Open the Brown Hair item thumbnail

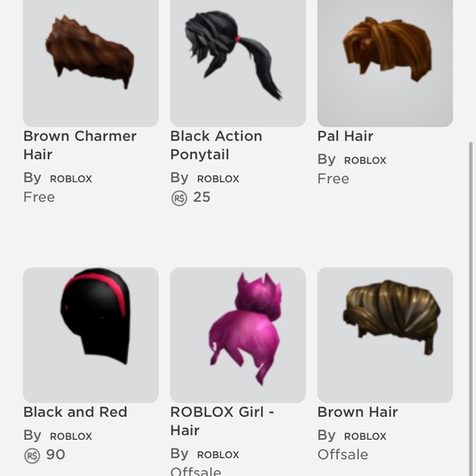tap(385, 335)
